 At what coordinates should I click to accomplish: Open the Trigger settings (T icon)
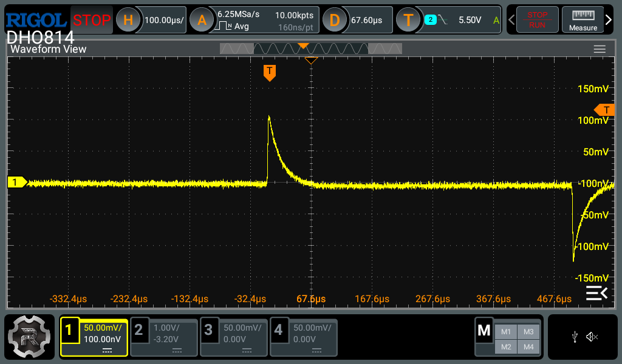[409, 20]
